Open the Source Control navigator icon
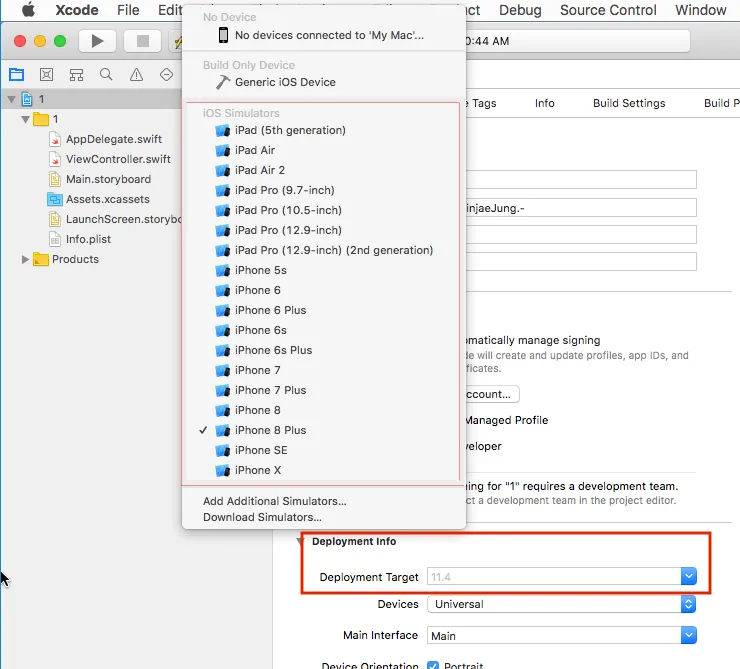The width and height of the screenshot is (740, 669). pyautogui.click(x=46, y=75)
